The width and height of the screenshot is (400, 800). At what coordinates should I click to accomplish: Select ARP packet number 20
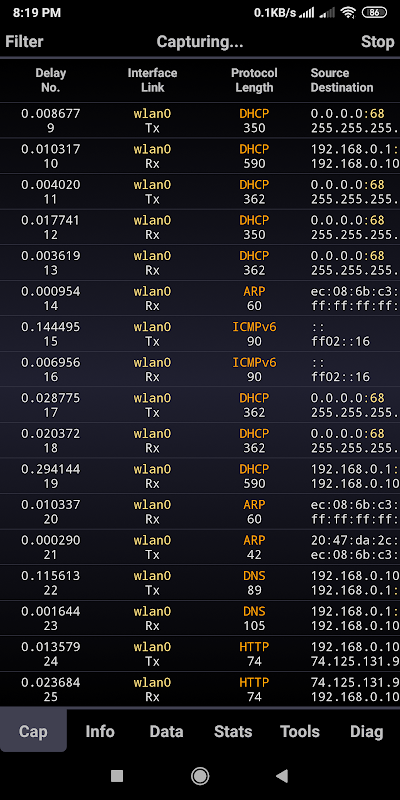click(x=200, y=511)
